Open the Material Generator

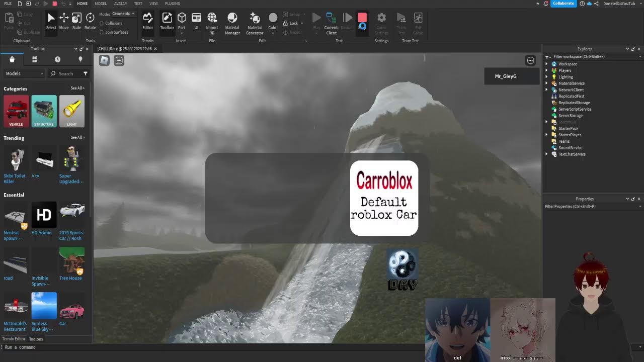pos(255,24)
